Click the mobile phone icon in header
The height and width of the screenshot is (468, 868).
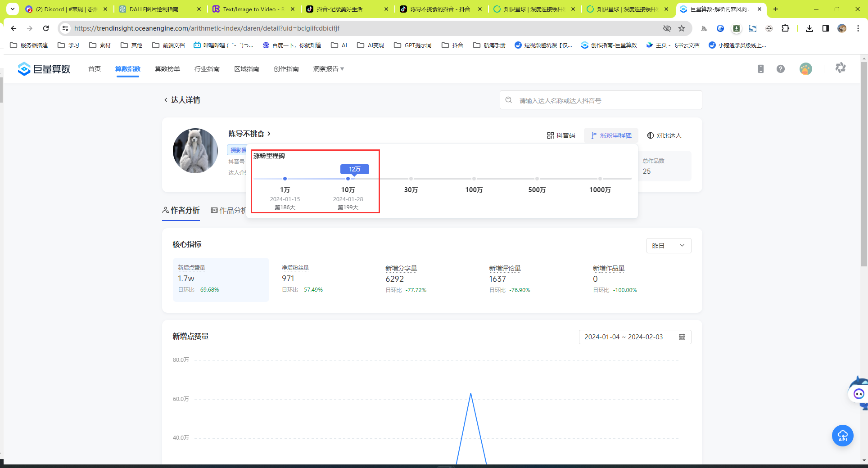761,69
